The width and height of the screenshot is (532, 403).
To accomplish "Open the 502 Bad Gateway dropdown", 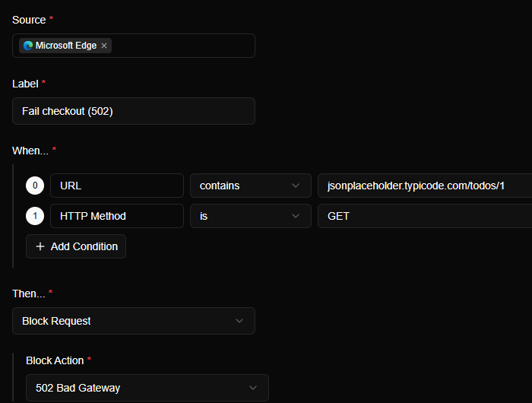I will 147,388.
